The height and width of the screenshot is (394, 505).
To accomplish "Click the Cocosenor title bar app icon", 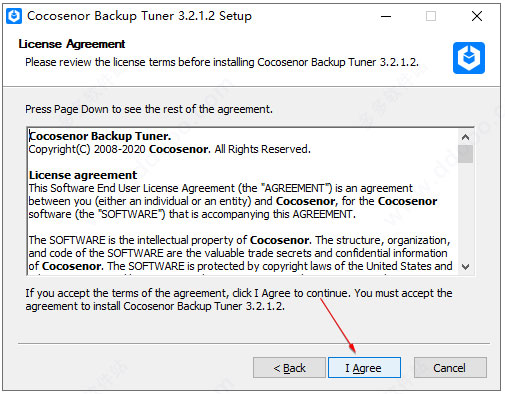I will [x=14, y=16].
